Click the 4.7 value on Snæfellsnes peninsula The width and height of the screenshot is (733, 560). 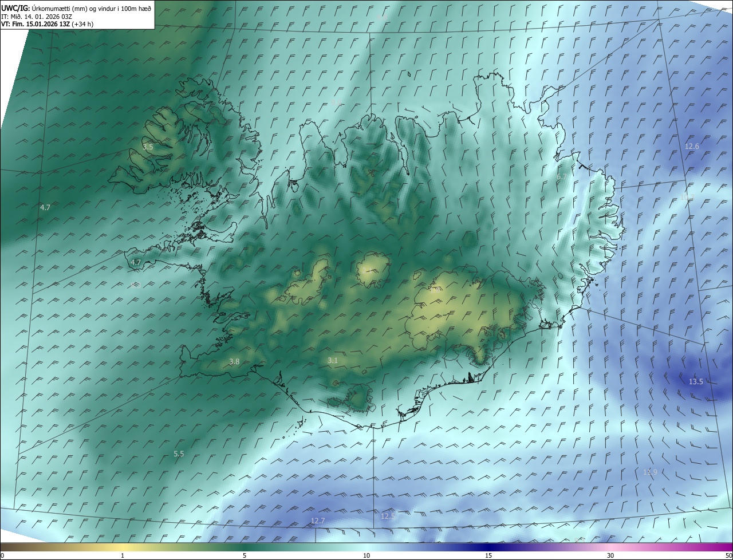pyautogui.click(x=136, y=263)
